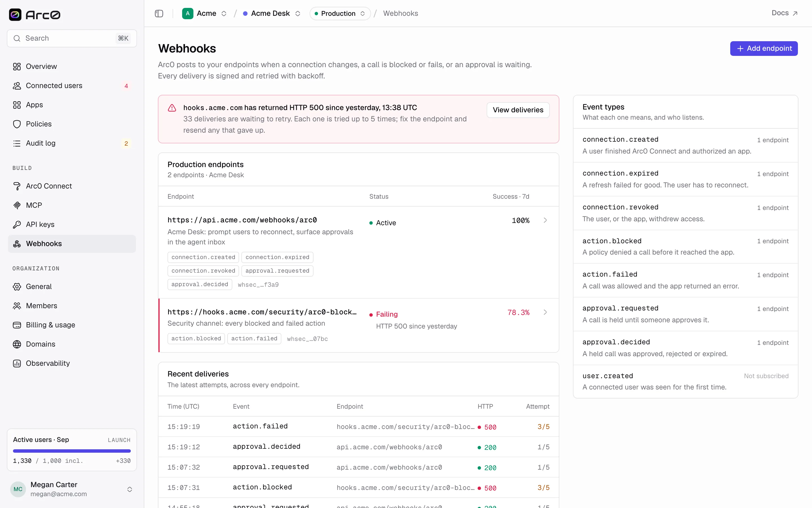Viewport: 812px width, 508px height.
Task: Click the Failing status label
Action: [x=387, y=314]
